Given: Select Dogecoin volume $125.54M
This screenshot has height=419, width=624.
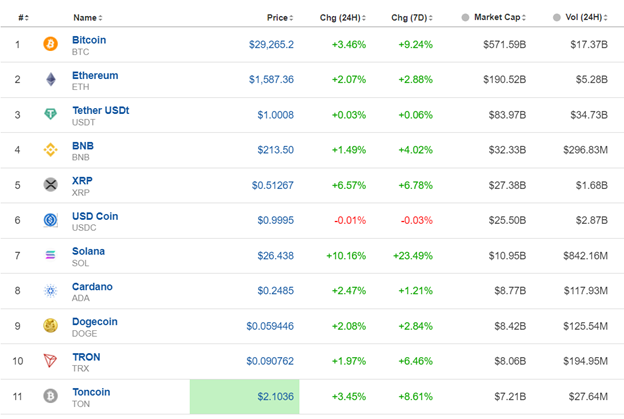Looking at the screenshot, I should (x=585, y=326).
